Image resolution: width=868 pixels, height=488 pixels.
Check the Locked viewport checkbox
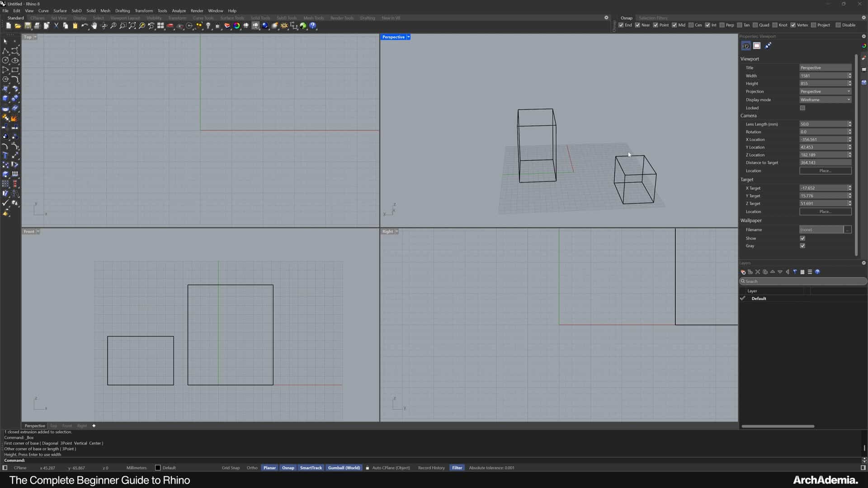[802, 108]
